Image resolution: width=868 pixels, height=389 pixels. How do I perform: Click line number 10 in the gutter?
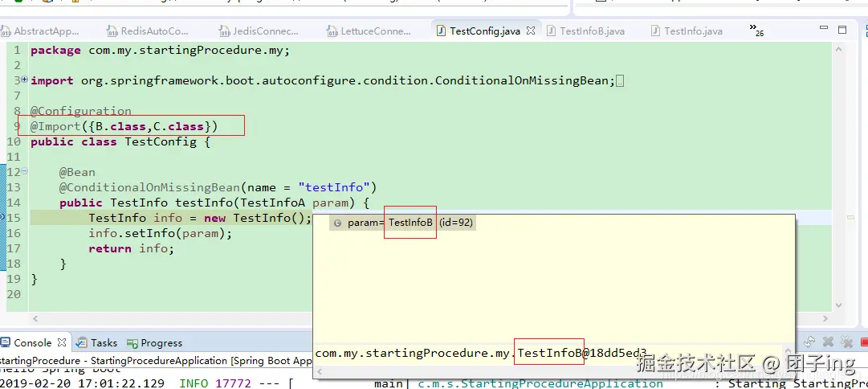(x=14, y=141)
